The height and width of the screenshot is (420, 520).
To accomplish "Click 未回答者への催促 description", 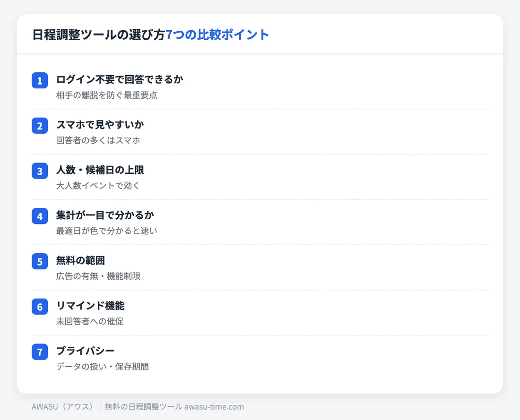I will coord(89,322).
